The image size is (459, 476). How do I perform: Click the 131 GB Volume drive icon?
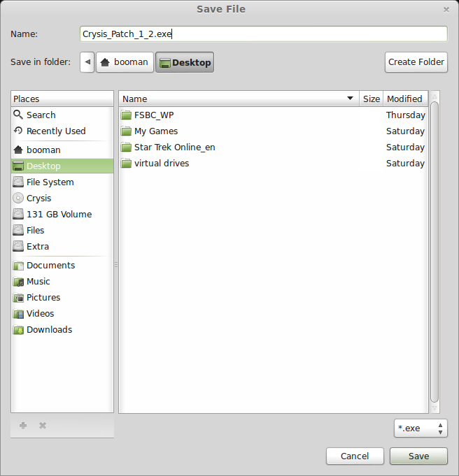[18, 214]
